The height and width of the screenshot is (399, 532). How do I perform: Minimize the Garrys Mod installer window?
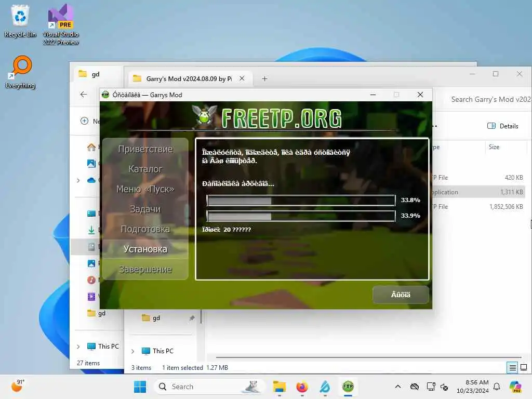tap(373, 95)
